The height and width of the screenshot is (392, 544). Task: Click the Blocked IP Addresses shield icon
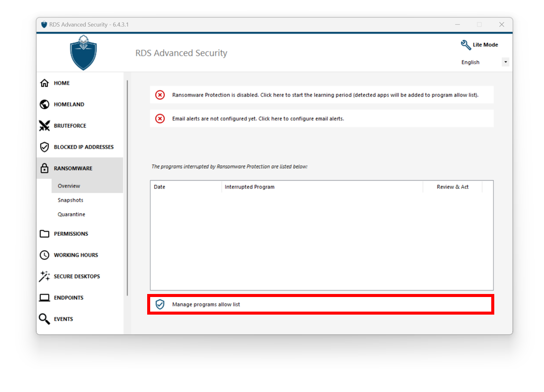(x=44, y=147)
